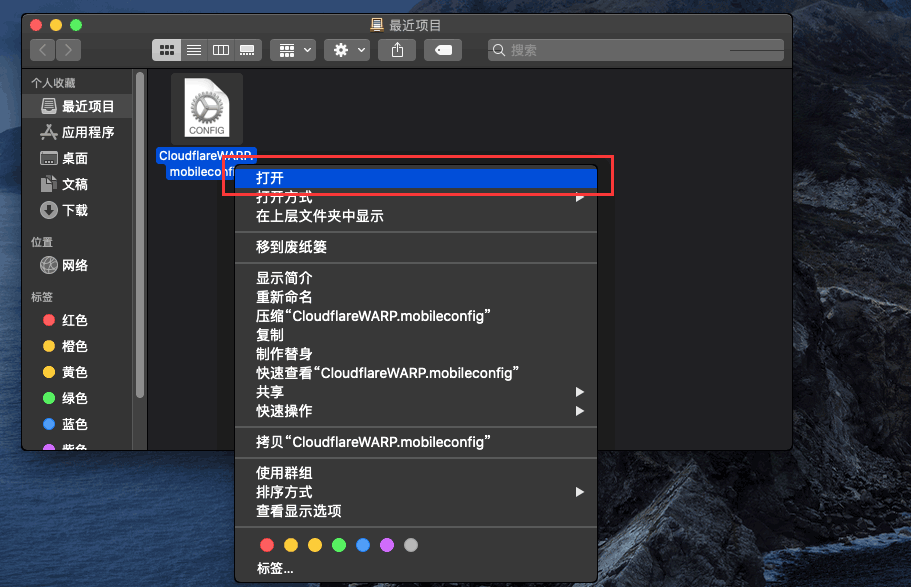
Task: Switch to column view in toolbar
Action: 221,49
